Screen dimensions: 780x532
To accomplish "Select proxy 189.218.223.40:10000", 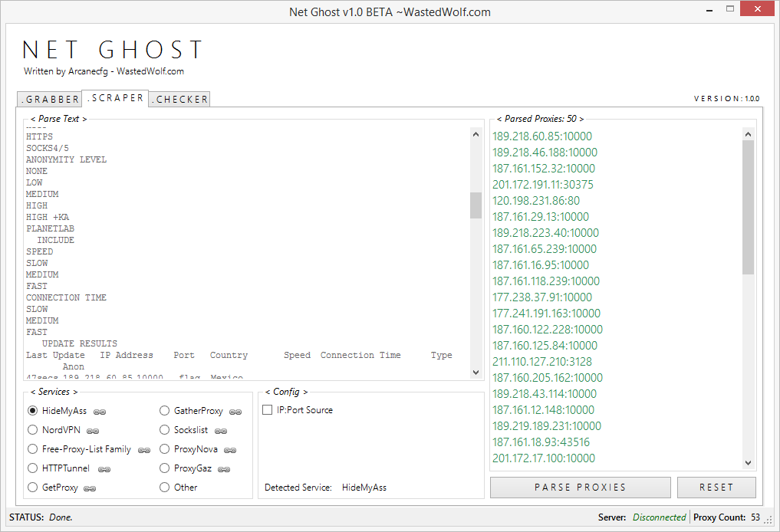I will pyautogui.click(x=546, y=233).
